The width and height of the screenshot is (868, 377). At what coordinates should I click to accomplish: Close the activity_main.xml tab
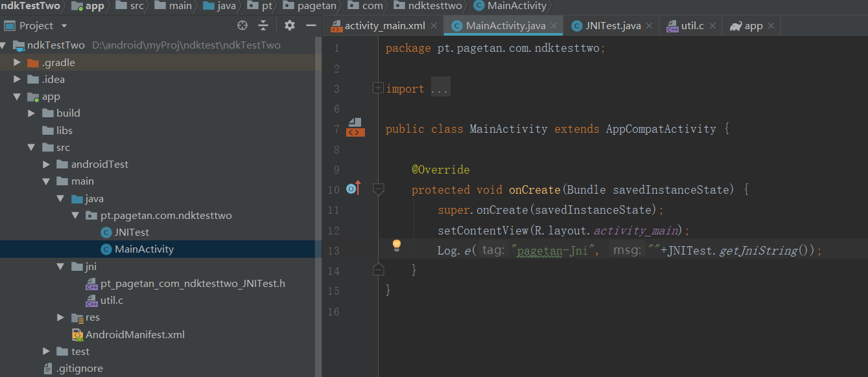(x=434, y=26)
